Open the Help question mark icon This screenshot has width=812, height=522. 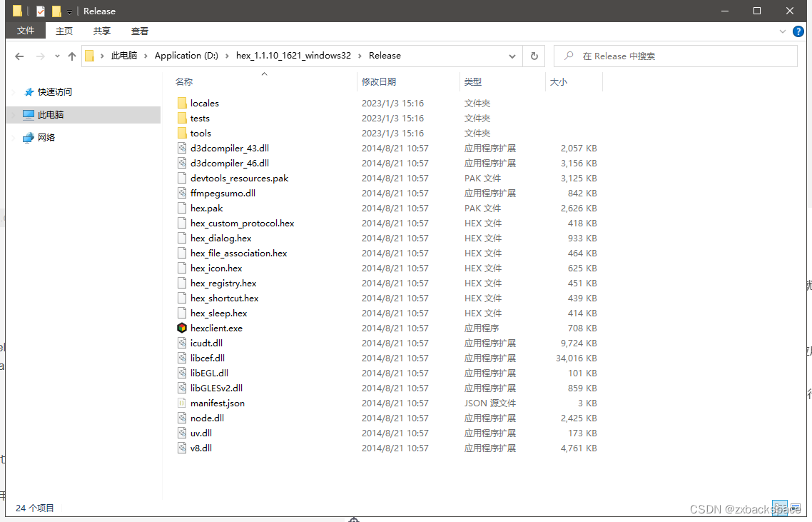pos(798,31)
